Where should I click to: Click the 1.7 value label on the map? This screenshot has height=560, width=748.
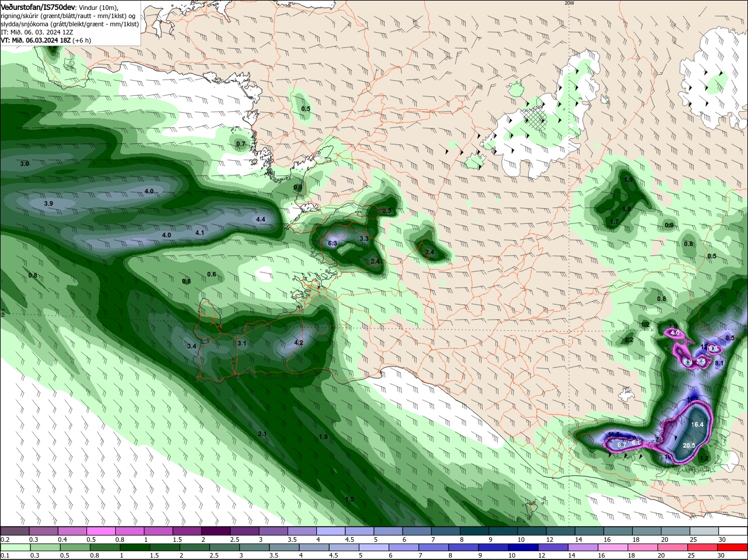[614, 222]
